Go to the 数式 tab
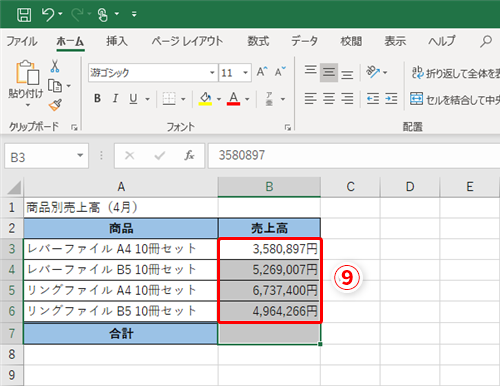Screen dimensions: 500x386 (258, 41)
